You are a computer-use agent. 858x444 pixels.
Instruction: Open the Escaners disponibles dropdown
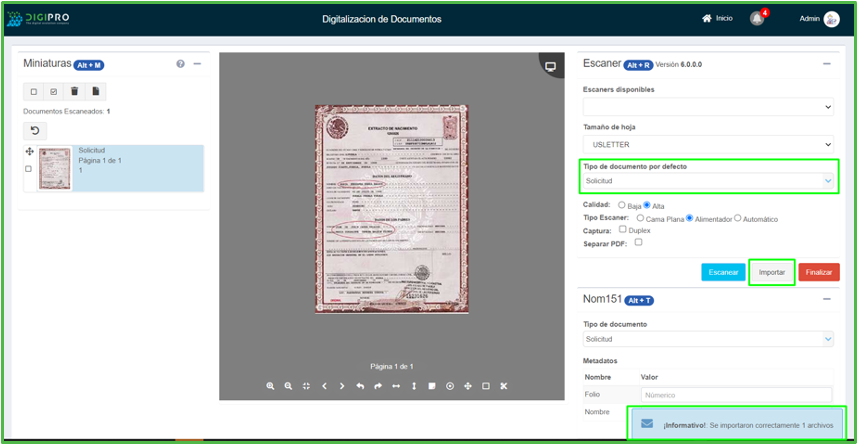click(x=708, y=106)
